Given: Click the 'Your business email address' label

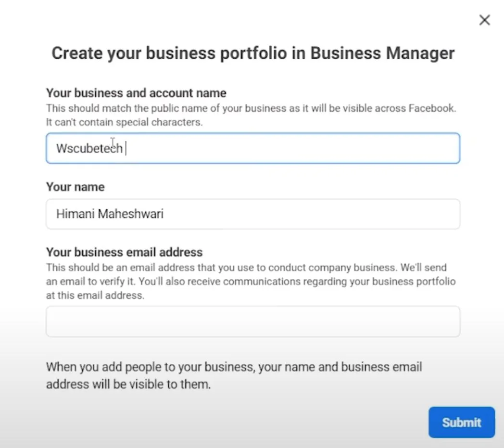Looking at the screenshot, I should point(124,252).
